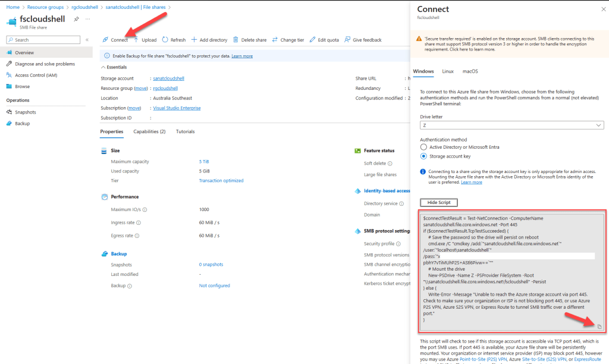Viewport: 609px width, 364px height.
Task: Select the Storage account key radio button
Action: tap(423, 156)
